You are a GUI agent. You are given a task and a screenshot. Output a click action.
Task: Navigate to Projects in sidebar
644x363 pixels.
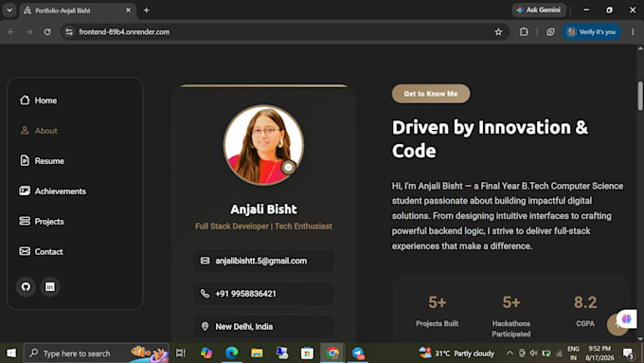(42, 221)
